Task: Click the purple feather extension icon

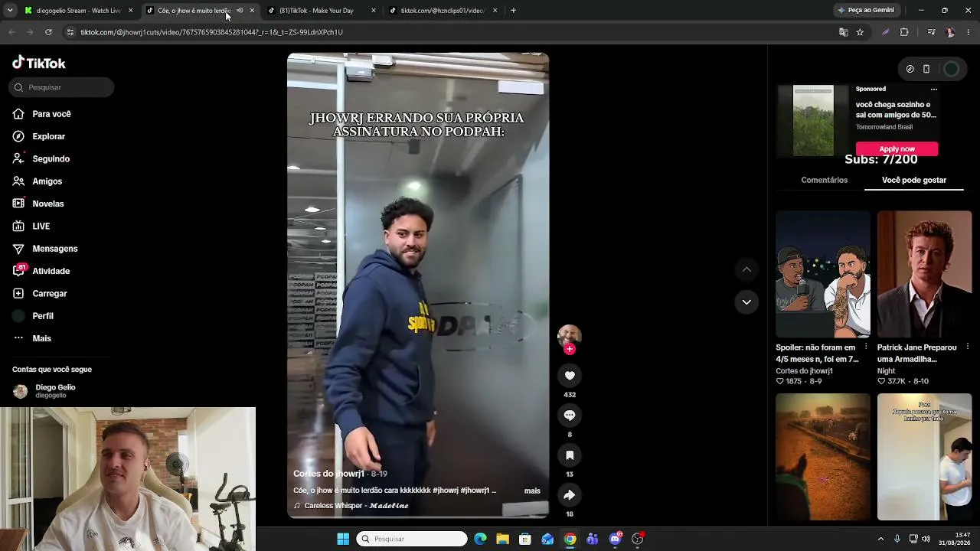Action: point(886,32)
